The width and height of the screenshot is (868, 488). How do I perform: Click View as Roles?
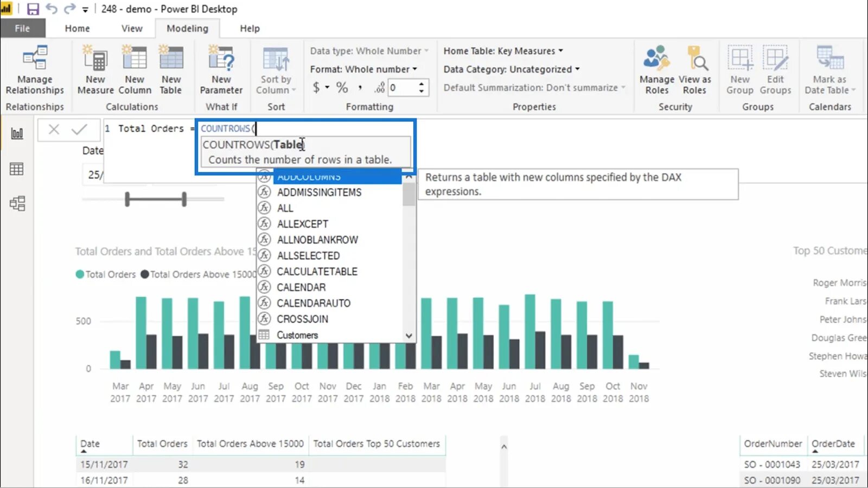(694, 70)
